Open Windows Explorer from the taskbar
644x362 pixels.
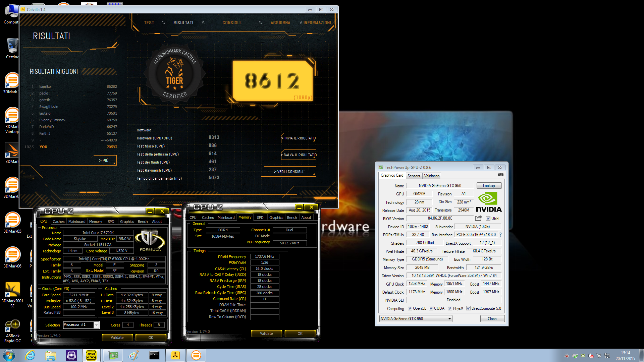coord(51,355)
